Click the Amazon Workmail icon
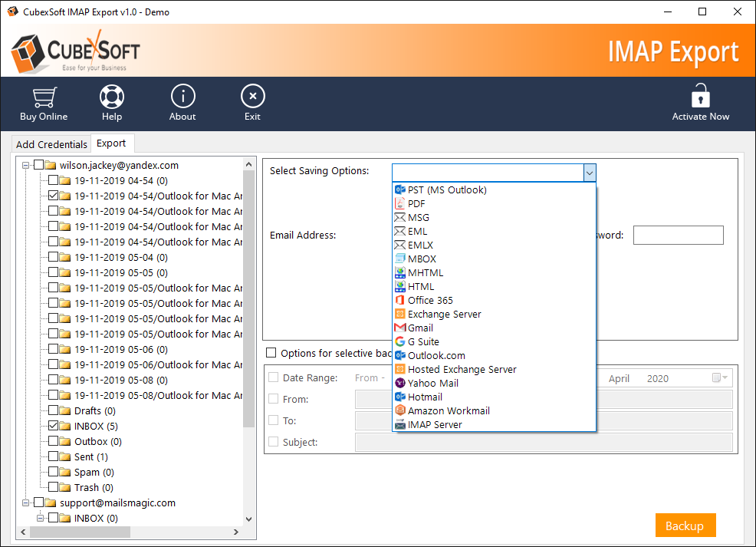The height and width of the screenshot is (547, 756). [400, 410]
